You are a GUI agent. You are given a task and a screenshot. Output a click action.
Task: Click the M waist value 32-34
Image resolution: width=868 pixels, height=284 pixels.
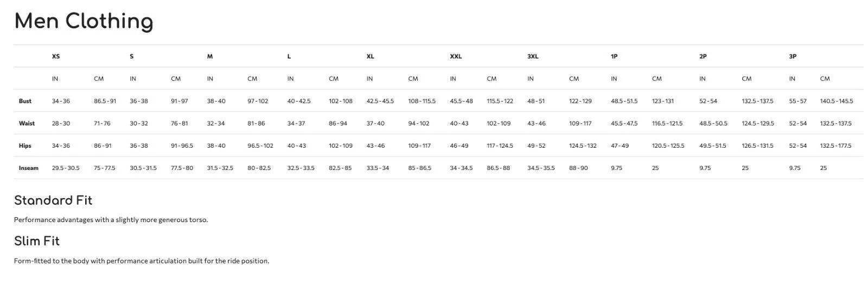216,123
